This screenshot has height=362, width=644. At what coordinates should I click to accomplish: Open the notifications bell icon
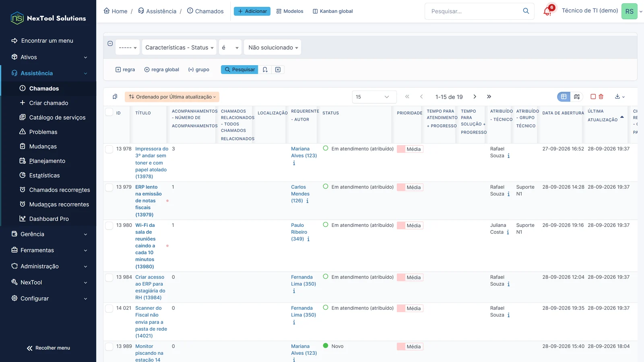[x=547, y=11]
